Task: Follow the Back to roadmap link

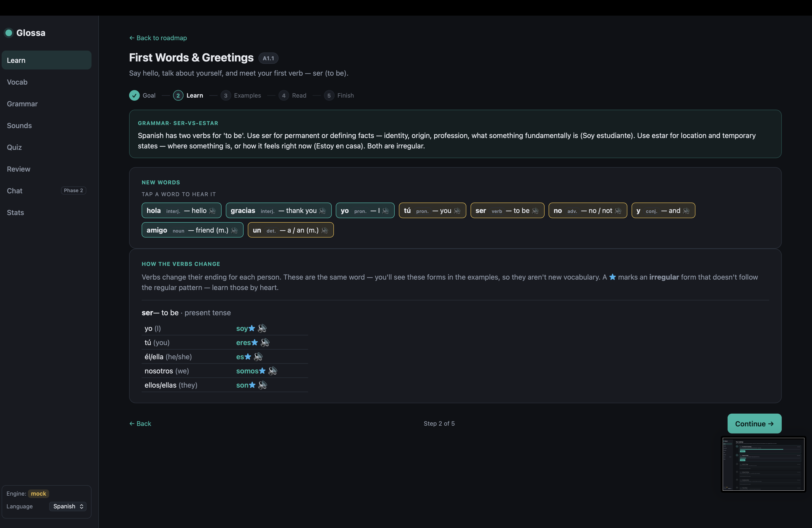Action: tap(158, 38)
